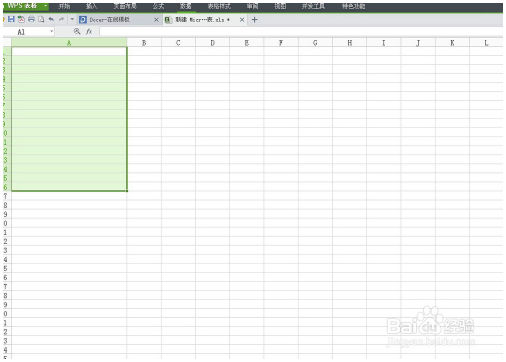
Task: Select column H header
Action: click(349, 43)
